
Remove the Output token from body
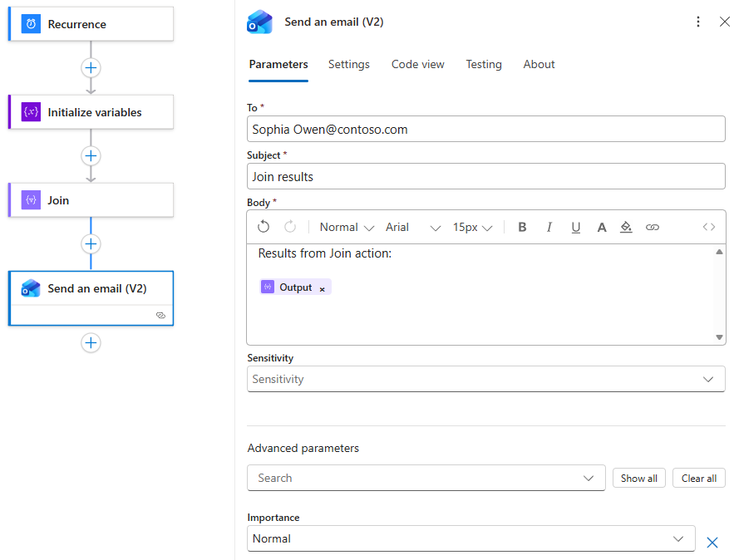[x=322, y=290]
